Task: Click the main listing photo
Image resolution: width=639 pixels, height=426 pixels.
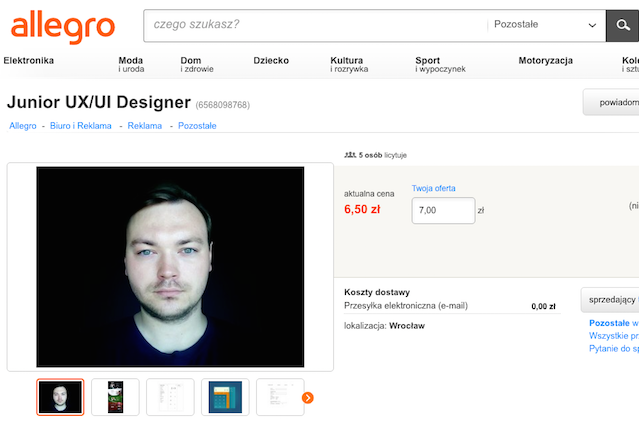Action: click(x=170, y=266)
